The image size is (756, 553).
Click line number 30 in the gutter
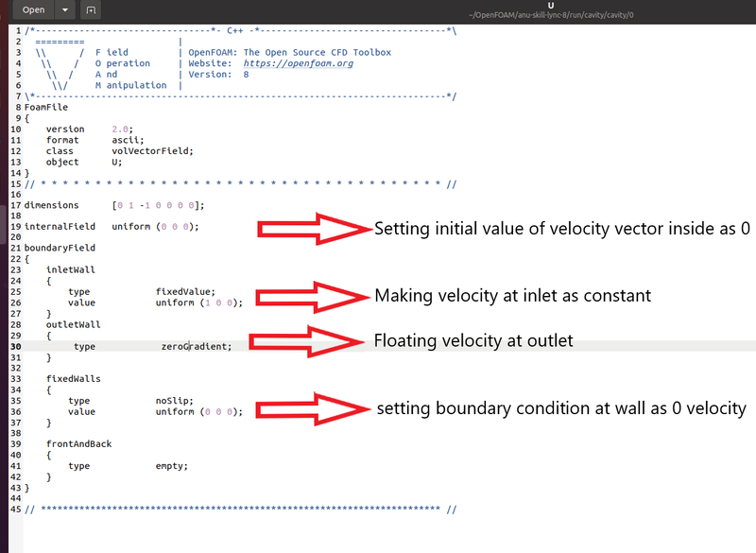pos(14,346)
